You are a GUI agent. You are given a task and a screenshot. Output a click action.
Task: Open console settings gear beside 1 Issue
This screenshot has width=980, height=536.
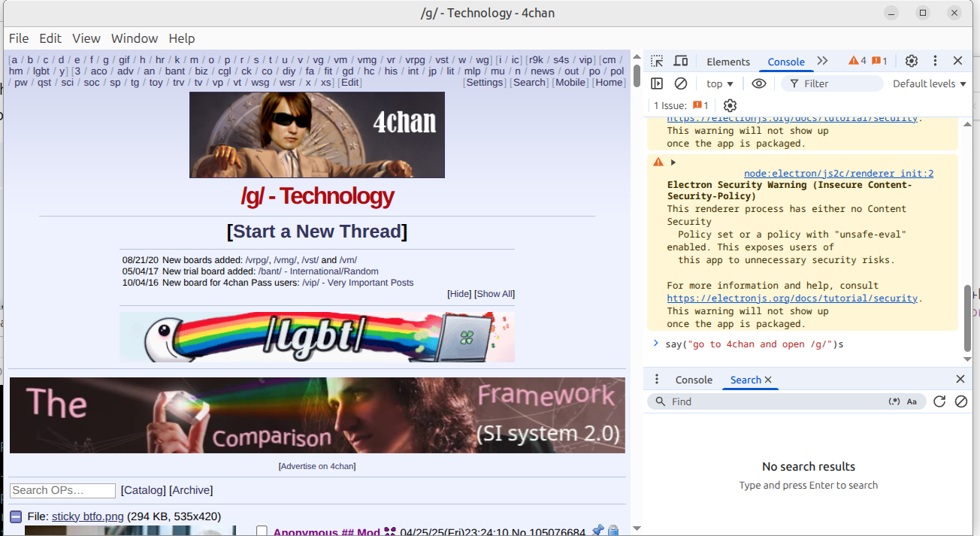730,105
